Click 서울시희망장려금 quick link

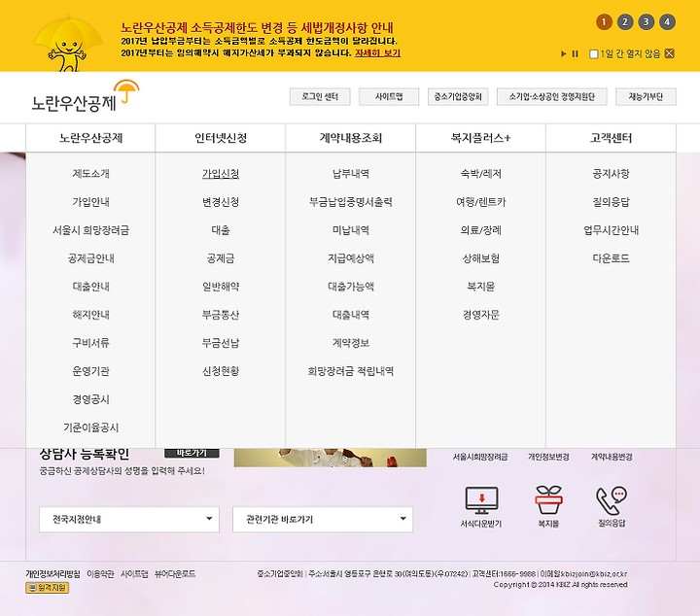(480, 457)
